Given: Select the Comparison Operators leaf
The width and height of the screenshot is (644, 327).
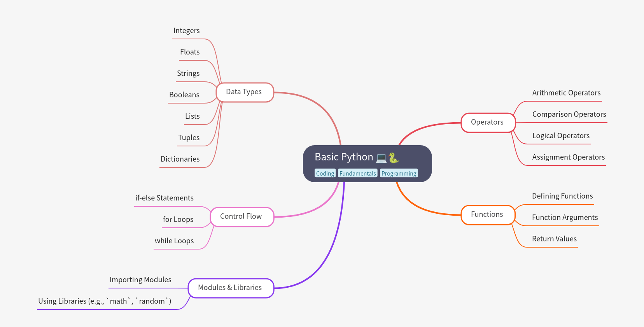Looking at the screenshot, I should pyautogui.click(x=569, y=114).
